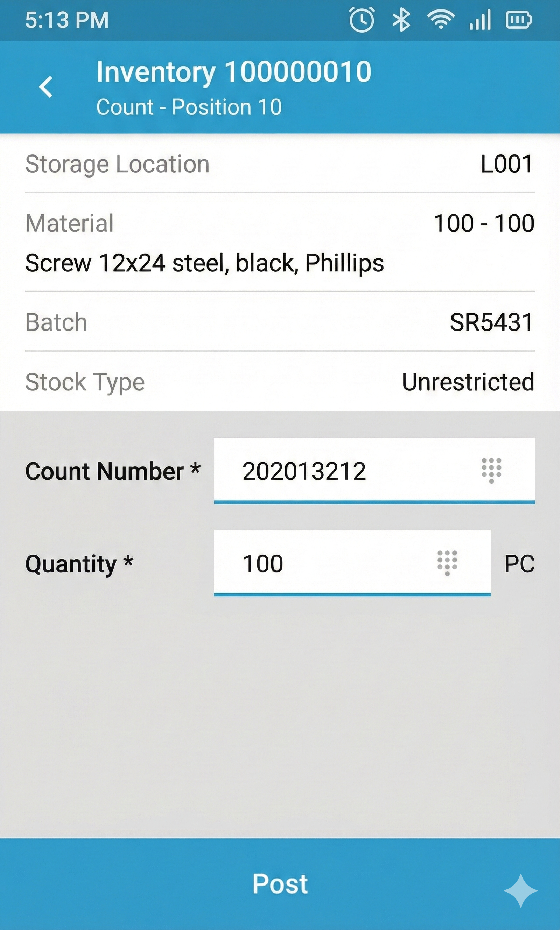Tap the 5:13 PM clock

coord(67,20)
